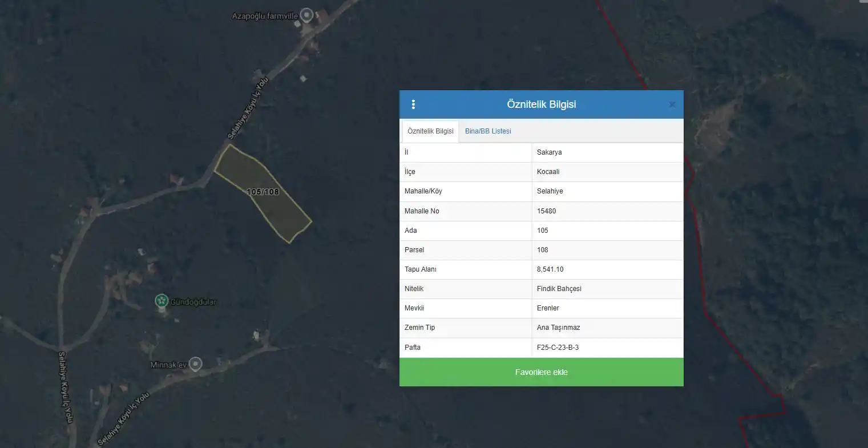The width and height of the screenshot is (868, 448).
Task: Click the Findik Bahçesi value
Action: (559, 289)
